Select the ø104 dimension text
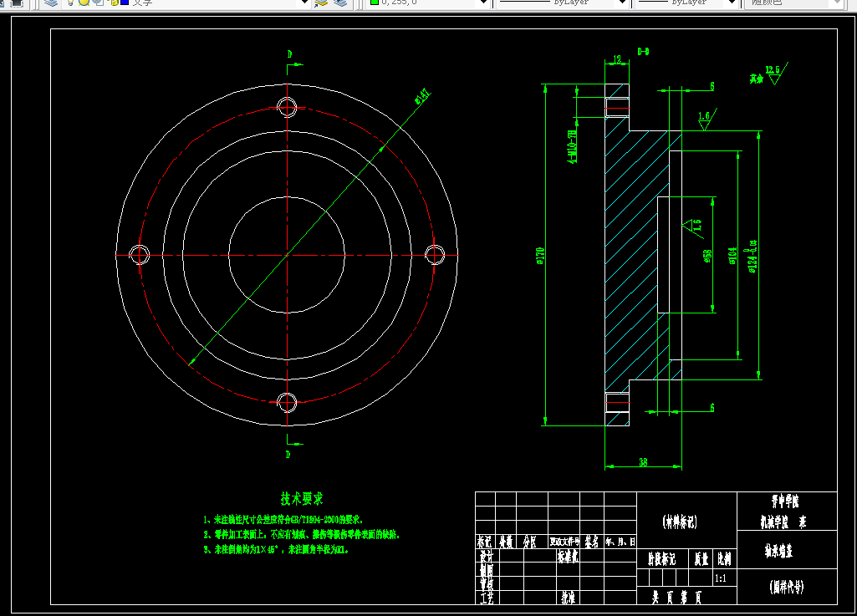 733,255
